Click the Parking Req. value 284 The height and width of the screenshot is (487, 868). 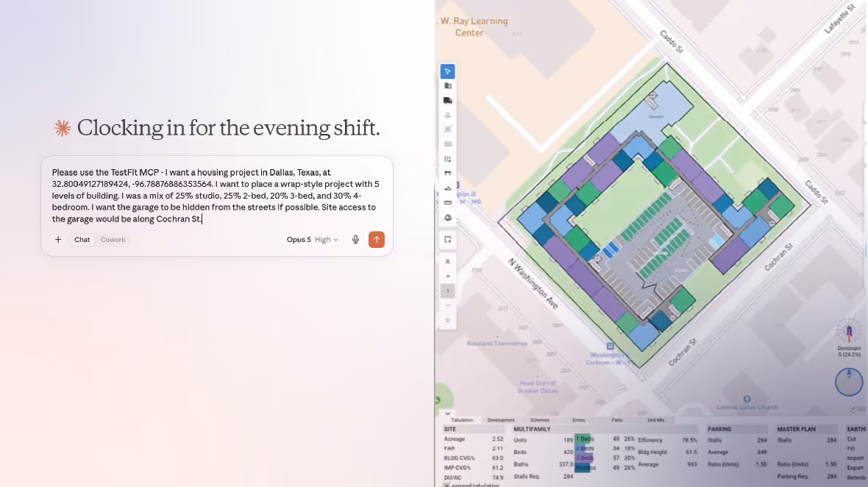[x=831, y=477]
